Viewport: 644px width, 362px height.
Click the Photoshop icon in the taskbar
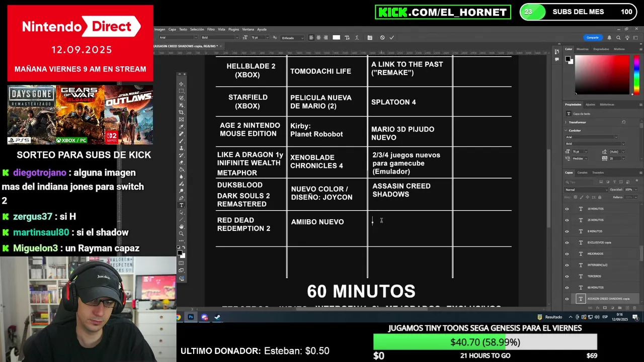[x=191, y=317]
